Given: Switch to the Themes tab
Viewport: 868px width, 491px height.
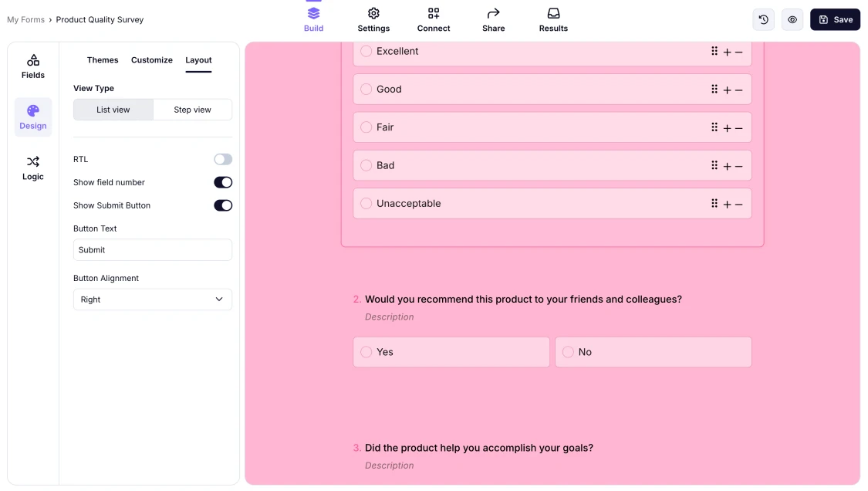Looking at the screenshot, I should point(103,60).
